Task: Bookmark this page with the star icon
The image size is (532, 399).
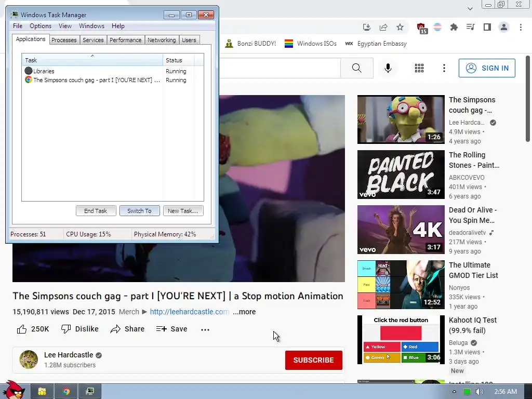Action: click(x=400, y=27)
